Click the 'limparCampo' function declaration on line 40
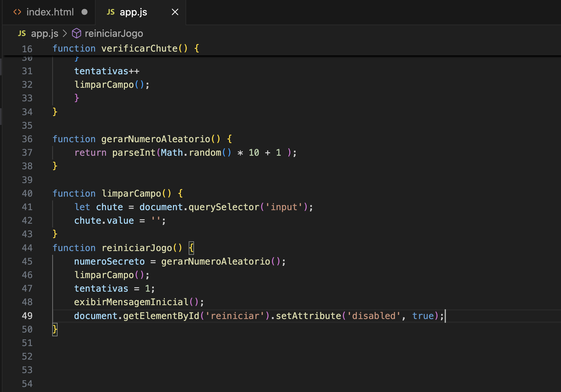 (131, 193)
